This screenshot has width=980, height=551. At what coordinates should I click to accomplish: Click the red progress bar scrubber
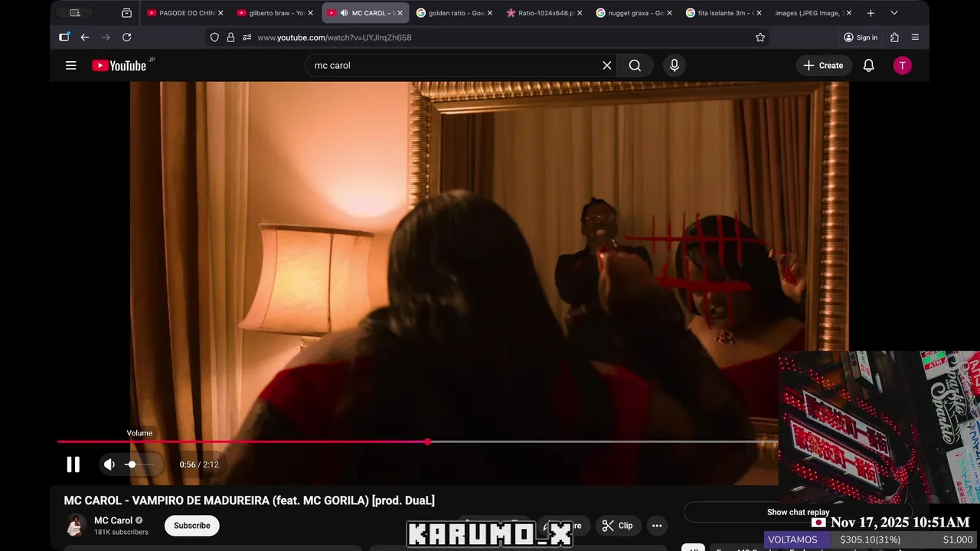click(427, 442)
